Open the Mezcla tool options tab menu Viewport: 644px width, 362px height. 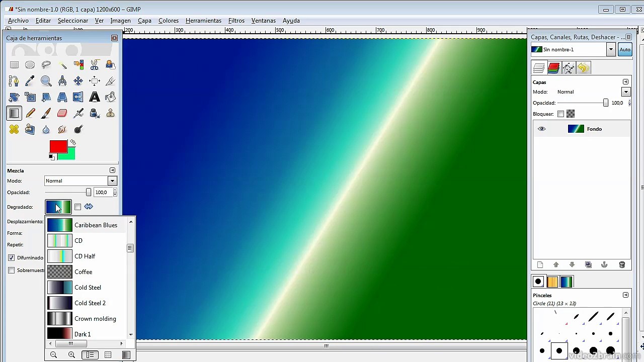pos(112,170)
